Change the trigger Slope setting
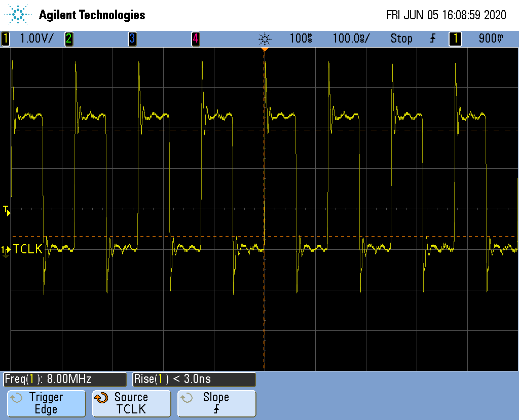This screenshot has width=519, height=420. point(216,403)
